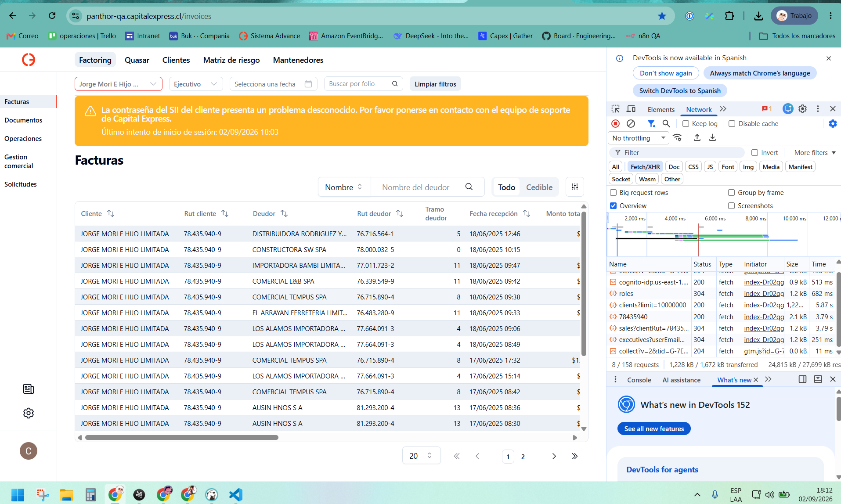The image size is (841, 504).
Task: Open the settings gear in left sidebar
Action: tap(29, 413)
